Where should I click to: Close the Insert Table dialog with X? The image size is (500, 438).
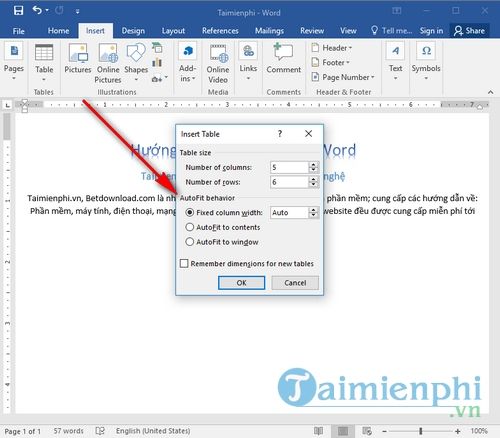pos(308,134)
